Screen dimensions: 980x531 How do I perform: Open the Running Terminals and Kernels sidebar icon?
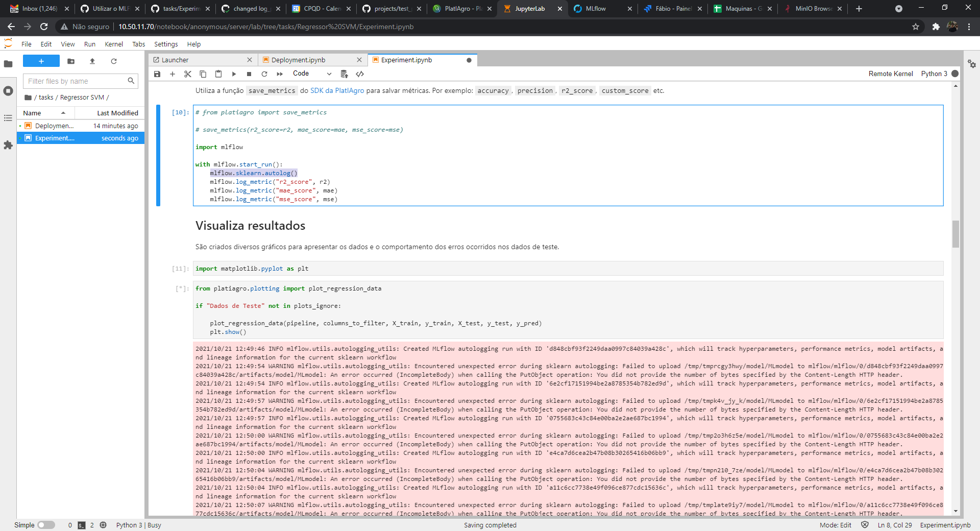click(8, 91)
